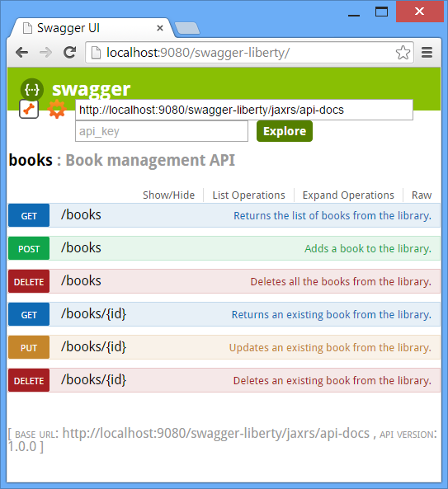
Task: Expand the POST /books operation badge
Action: point(29,248)
